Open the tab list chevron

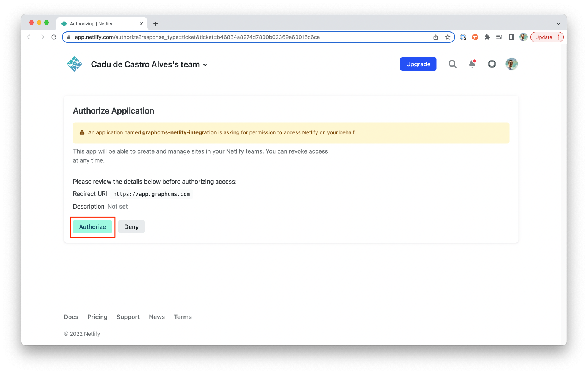(x=558, y=24)
